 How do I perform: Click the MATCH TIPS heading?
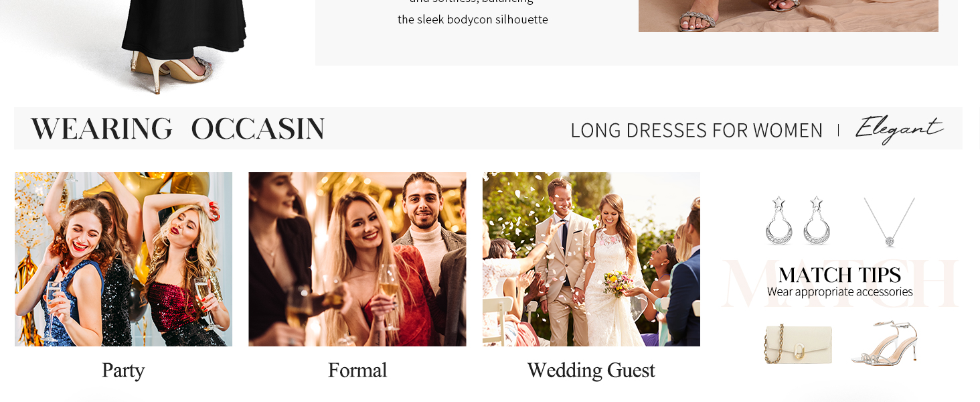pos(839,275)
